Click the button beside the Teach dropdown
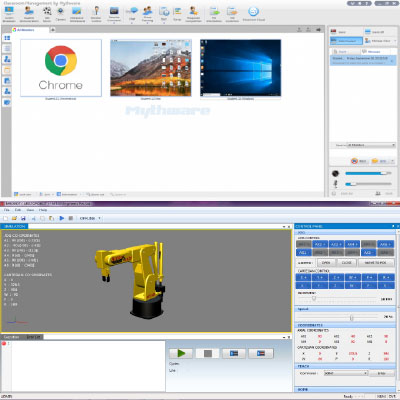Screen dimensions: 400x400 click(x=381, y=373)
